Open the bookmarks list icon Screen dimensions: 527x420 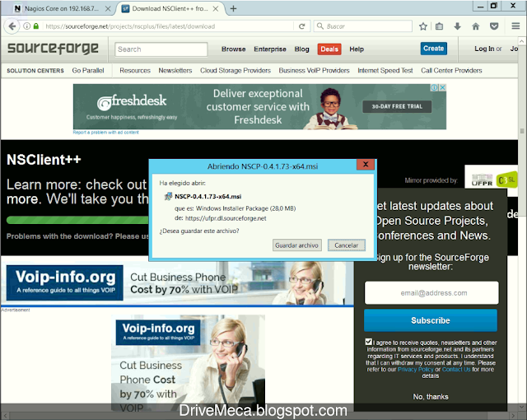coord(439,26)
